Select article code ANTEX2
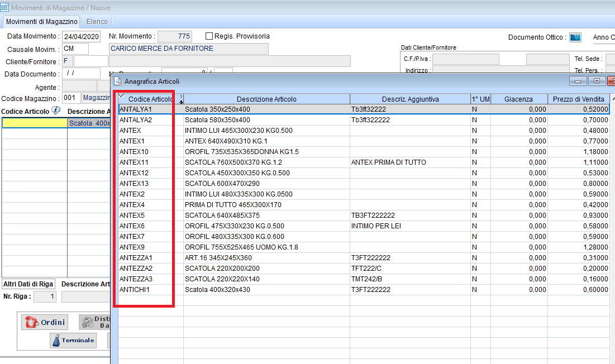 tap(132, 194)
